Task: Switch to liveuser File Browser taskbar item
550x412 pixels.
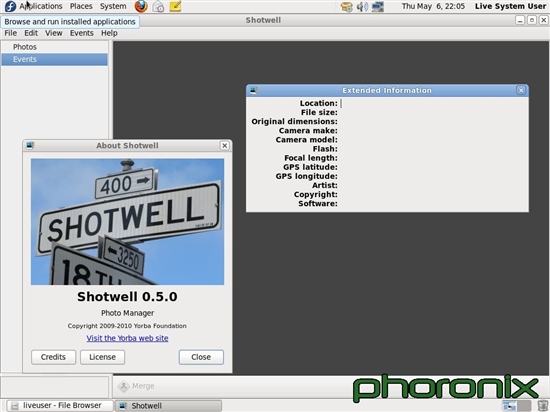Action: tap(60, 406)
